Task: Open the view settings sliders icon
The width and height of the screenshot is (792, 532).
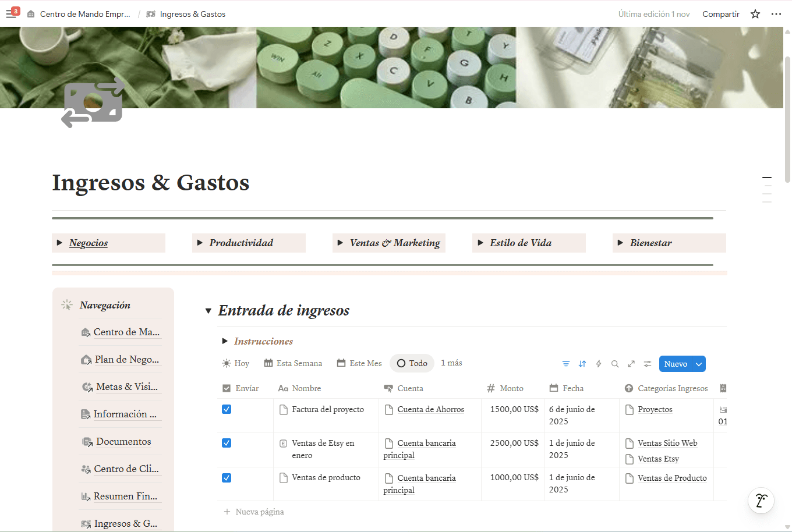Action: 647,364
